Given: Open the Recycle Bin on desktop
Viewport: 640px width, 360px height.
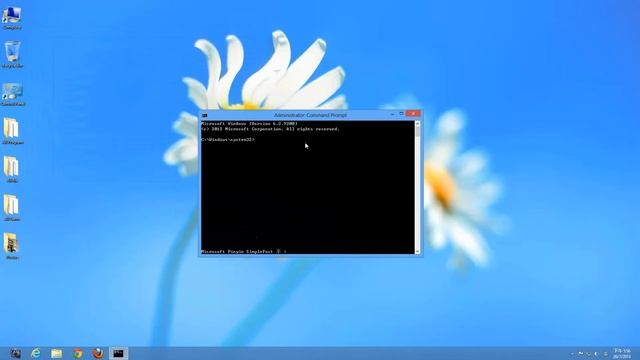Looking at the screenshot, I should pos(12,54).
